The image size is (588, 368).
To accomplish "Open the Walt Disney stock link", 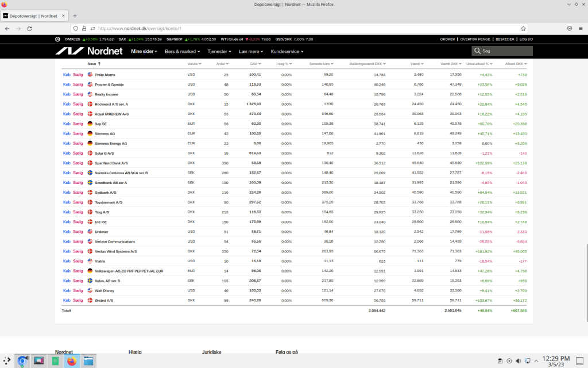I will [x=106, y=291].
